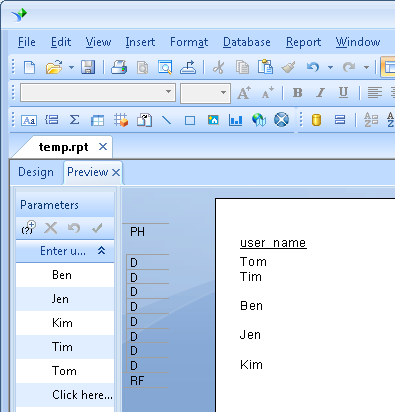
Task: Toggle Bold formatting
Action: tap(297, 93)
